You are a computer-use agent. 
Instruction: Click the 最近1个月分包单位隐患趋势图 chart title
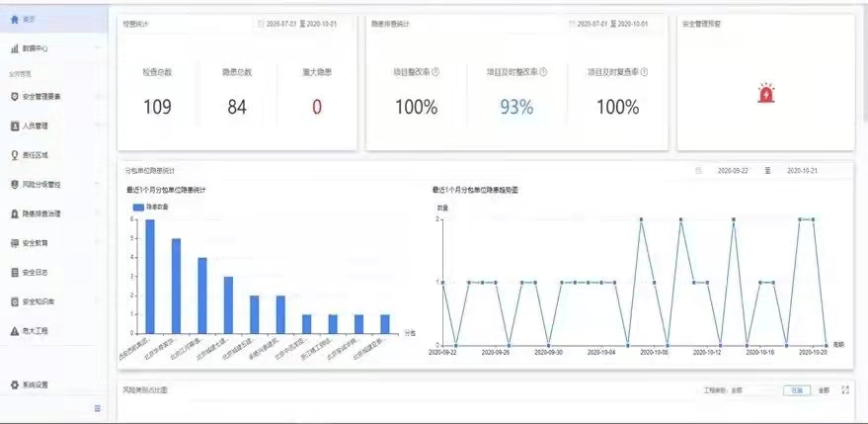click(x=476, y=190)
